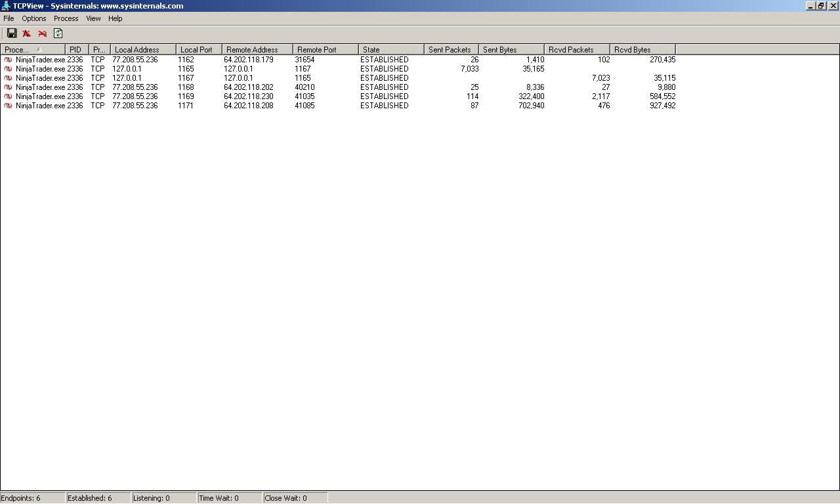Click the Established: 6 status bar entry
The width and height of the screenshot is (840, 504).
98,498
